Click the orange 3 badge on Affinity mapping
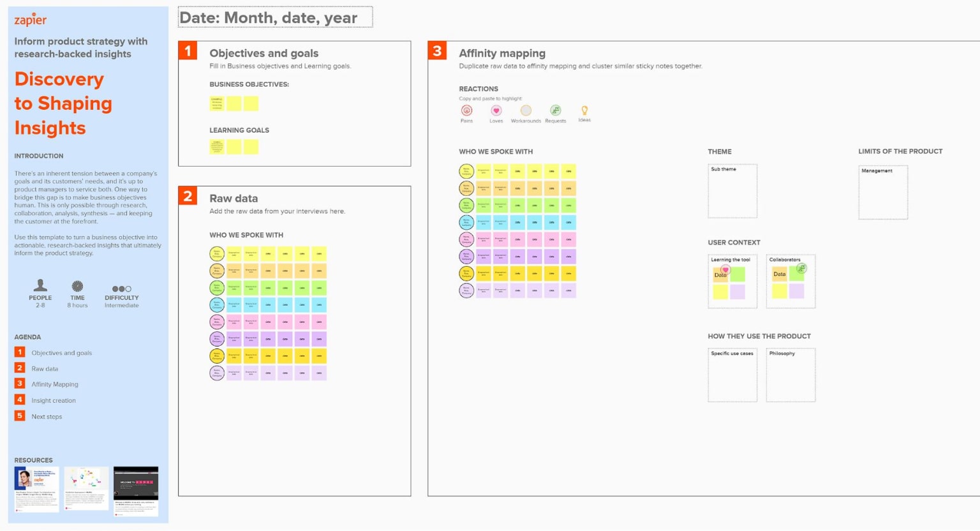 [438, 50]
